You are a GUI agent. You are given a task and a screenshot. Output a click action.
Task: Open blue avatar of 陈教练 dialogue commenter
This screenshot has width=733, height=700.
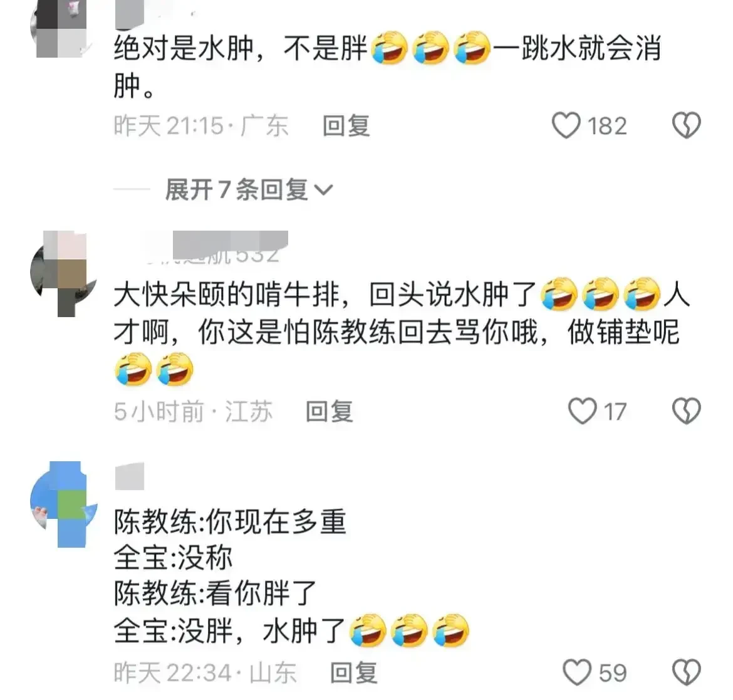click(x=63, y=504)
